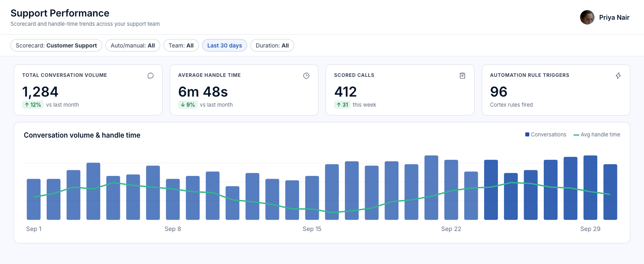Click the chat bubble icon on Total Conversation Volume
The image size is (644, 264).
(x=151, y=76)
